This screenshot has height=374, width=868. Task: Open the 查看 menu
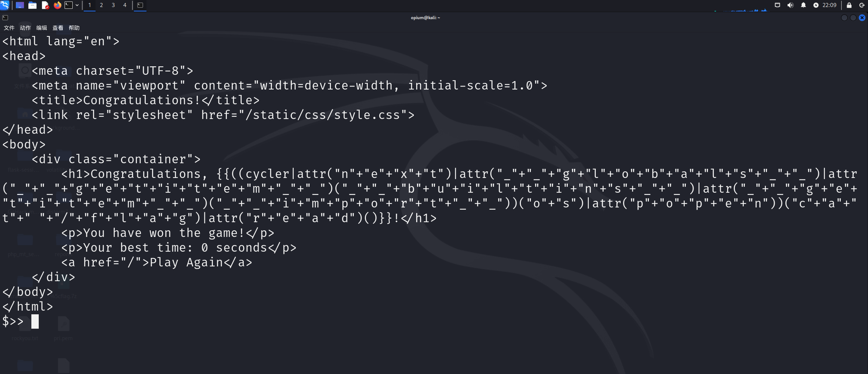coord(58,28)
